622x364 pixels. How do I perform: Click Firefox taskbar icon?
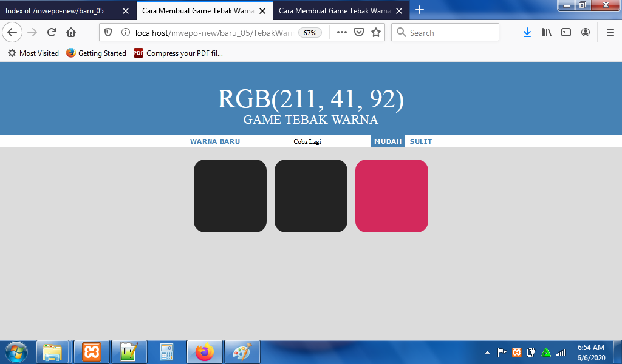coord(205,352)
